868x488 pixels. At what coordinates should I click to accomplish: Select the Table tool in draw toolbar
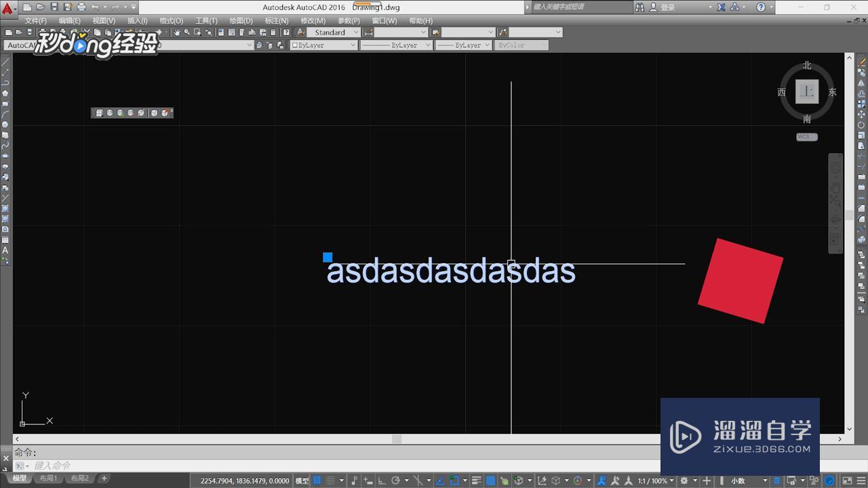[x=5, y=240]
